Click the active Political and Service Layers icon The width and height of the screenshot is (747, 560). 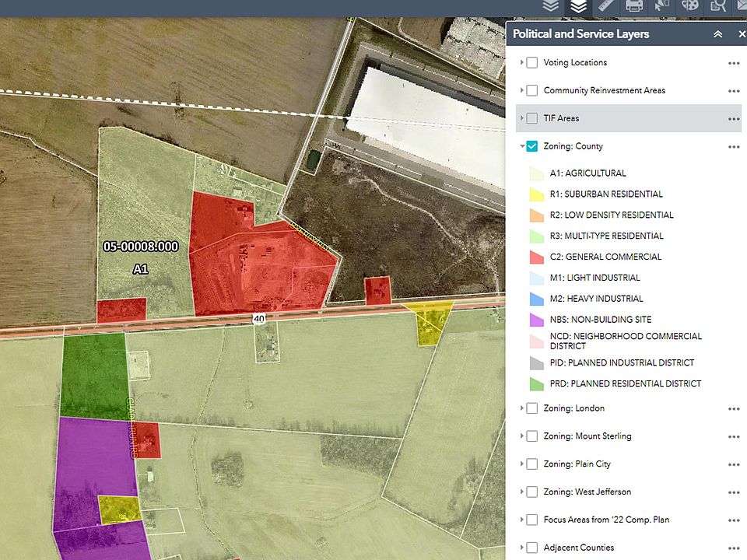point(578,6)
